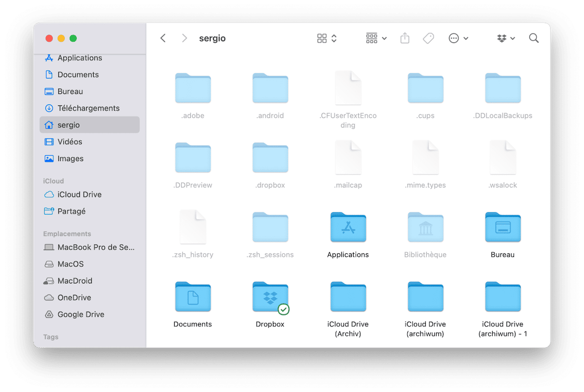Screen dimensions: 584x392
Task: Expand the Dropbox toolbar menu
Action: click(x=506, y=38)
